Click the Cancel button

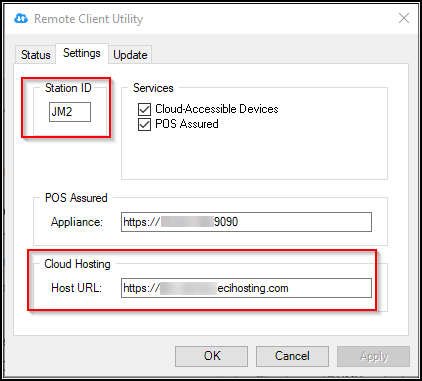point(292,356)
